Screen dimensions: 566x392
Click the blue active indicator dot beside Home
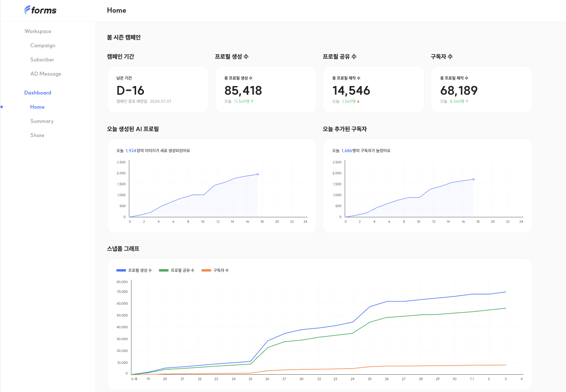1,107
